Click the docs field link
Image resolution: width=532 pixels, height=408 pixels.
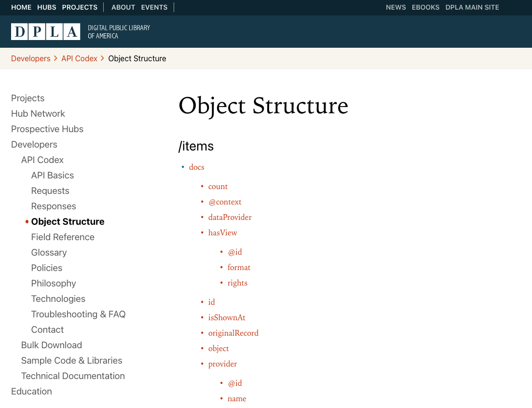pos(196,167)
